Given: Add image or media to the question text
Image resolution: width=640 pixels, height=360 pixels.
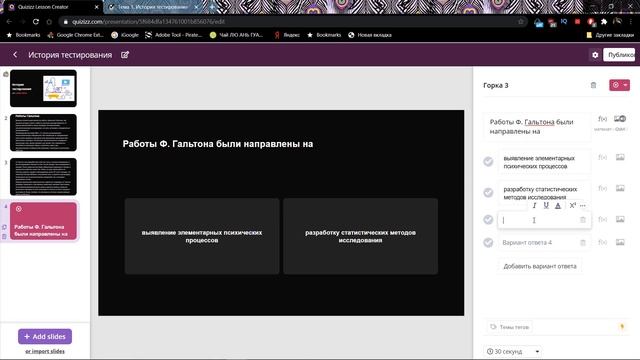Looking at the screenshot, I should click(620, 119).
